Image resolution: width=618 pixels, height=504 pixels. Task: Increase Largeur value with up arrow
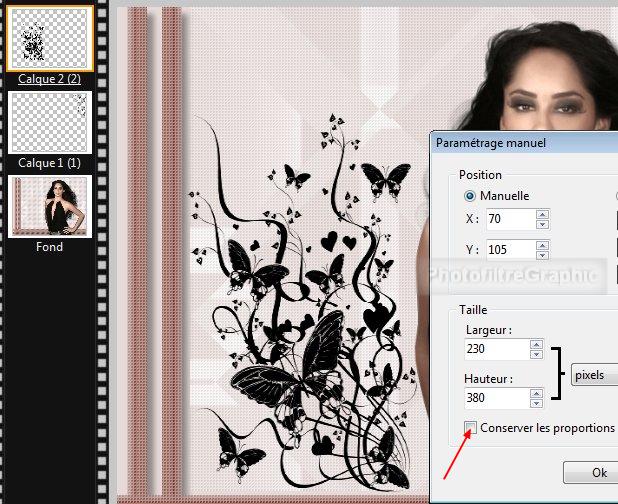tap(536, 344)
